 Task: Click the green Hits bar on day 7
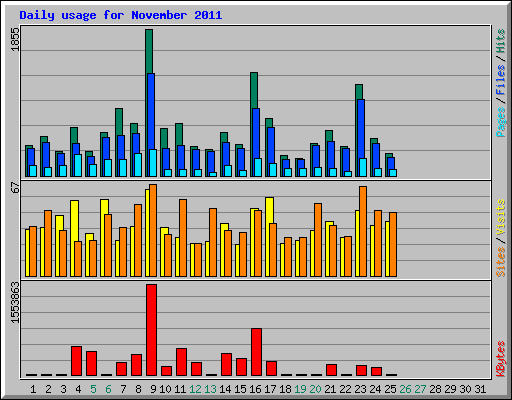click(x=119, y=122)
